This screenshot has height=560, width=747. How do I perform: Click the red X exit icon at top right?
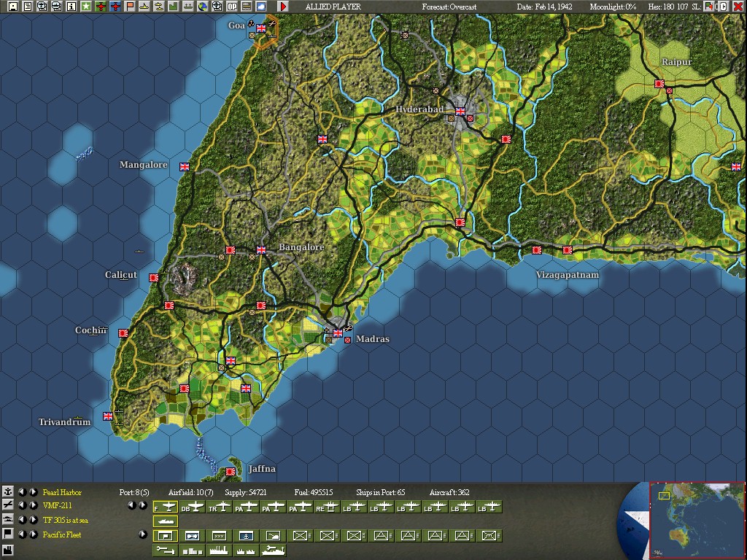click(x=738, y=6)
